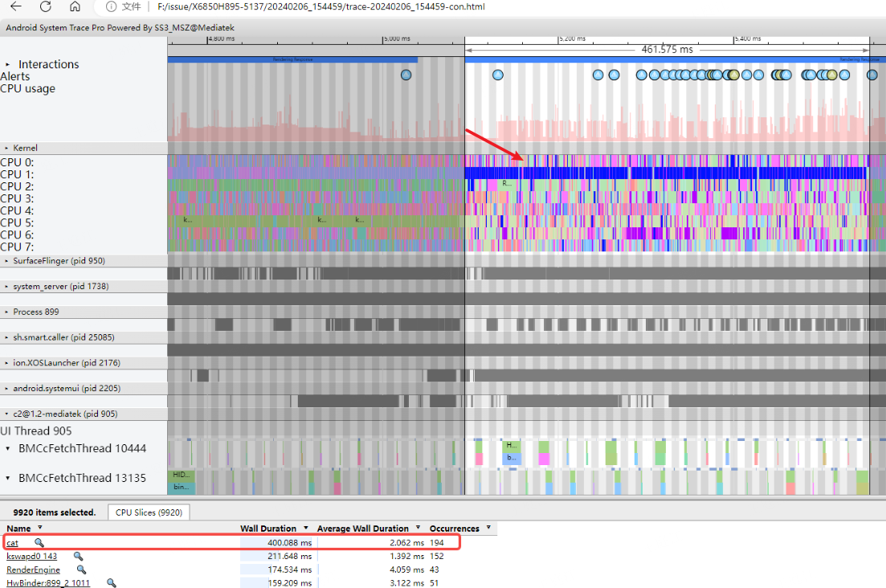
Task: Click the CPU 5: row label
Action: click(17, 223)
